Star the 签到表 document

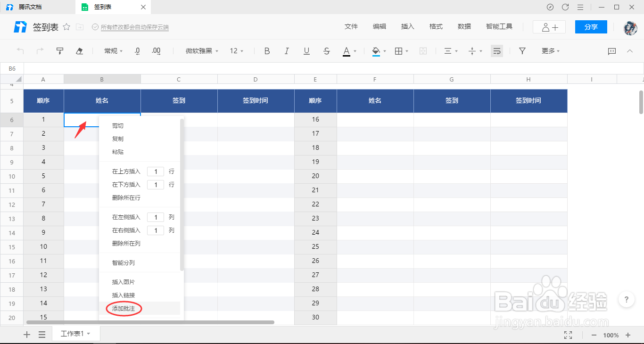[66, 27]
